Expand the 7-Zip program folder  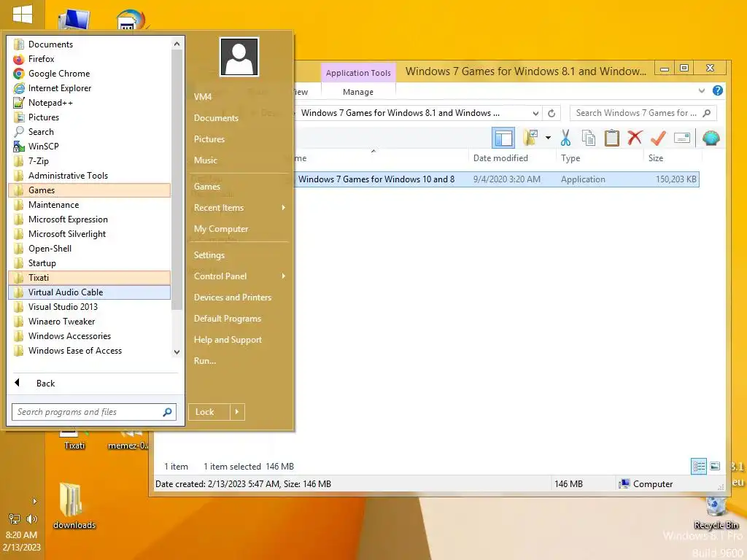[89, 161]
